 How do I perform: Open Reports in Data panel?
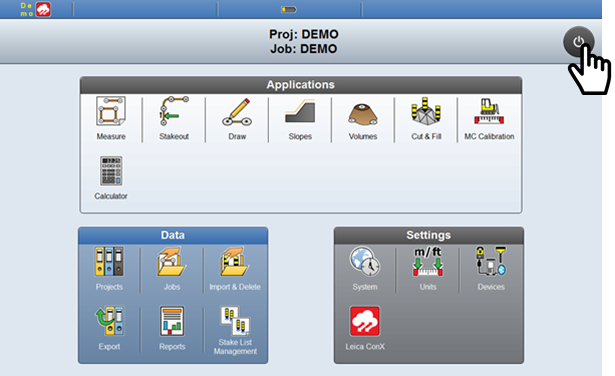click(172, 329)
